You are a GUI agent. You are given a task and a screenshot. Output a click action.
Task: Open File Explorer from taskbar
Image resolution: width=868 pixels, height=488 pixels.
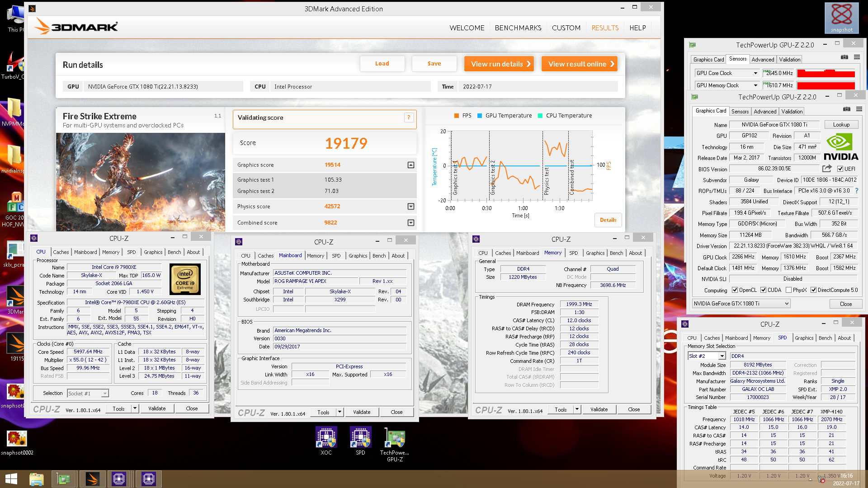click(36, 479)
